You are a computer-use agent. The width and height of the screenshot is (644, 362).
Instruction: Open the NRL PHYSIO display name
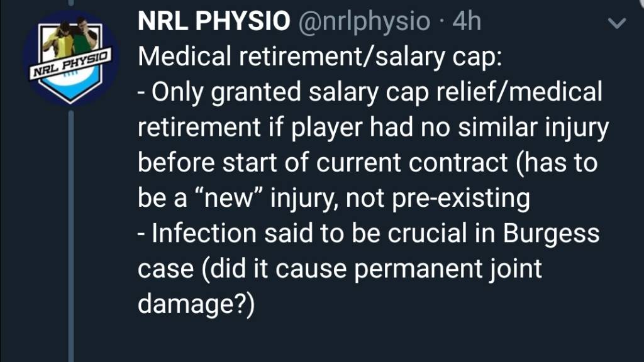tap(214, 21)
